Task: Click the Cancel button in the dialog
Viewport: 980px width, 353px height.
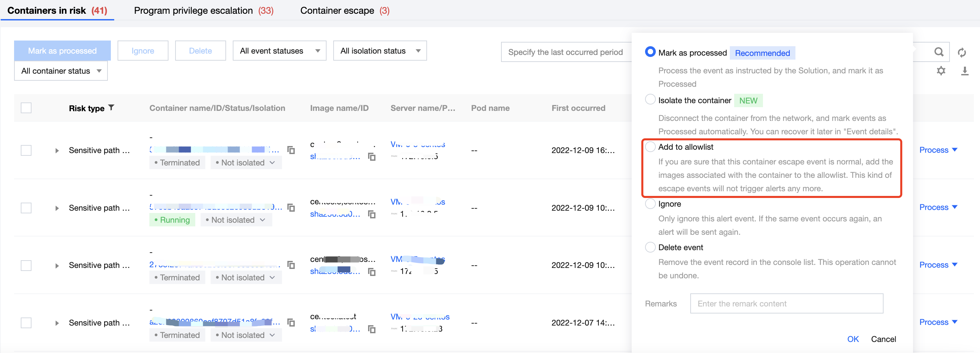Action: pos(883,339)
